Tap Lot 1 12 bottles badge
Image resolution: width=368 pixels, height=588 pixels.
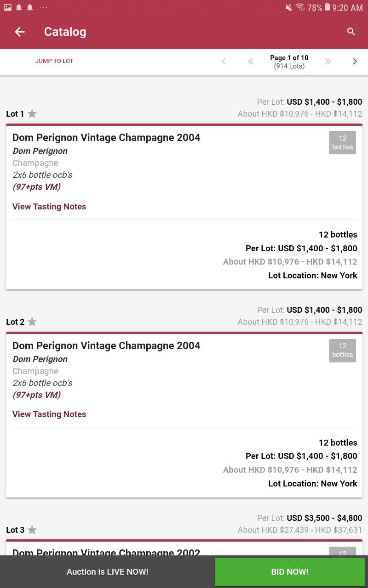[x=342, y=142]
